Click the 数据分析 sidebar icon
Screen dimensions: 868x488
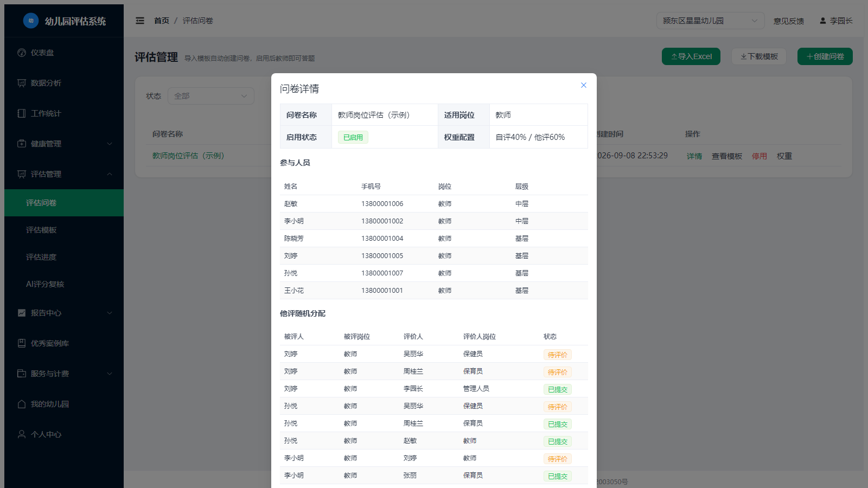click(x=22, y=83)
